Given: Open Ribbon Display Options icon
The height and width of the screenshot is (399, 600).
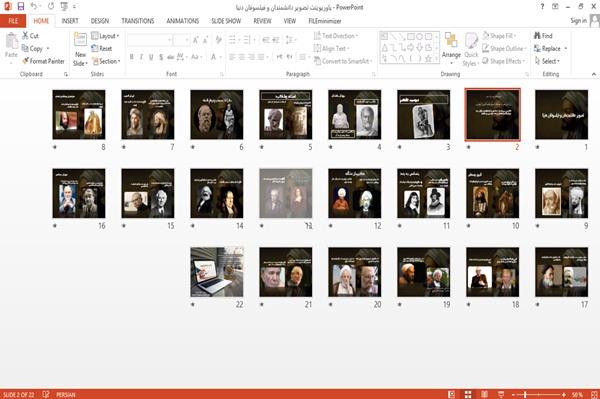Looking at the screenshot, I should tap(555, 7).
